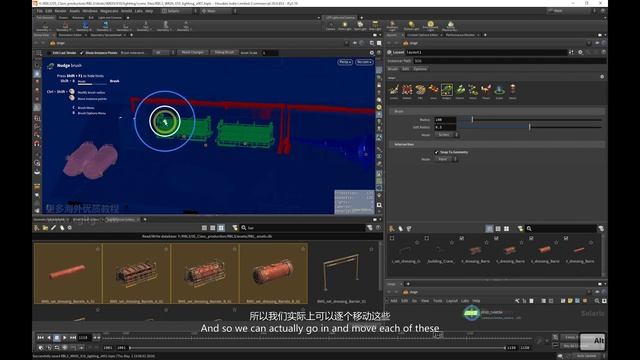Image resolution: width=640 pixels, height=360 pixels.
Task: Jump to the last frame of the timeline
Action: (x=73, y=338)
